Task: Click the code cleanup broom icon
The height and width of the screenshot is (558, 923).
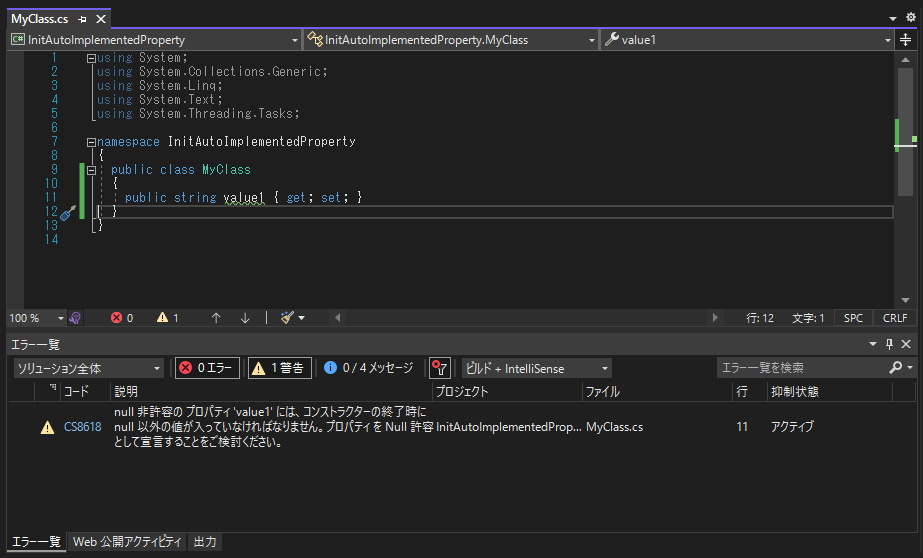Action: point(287,318)
